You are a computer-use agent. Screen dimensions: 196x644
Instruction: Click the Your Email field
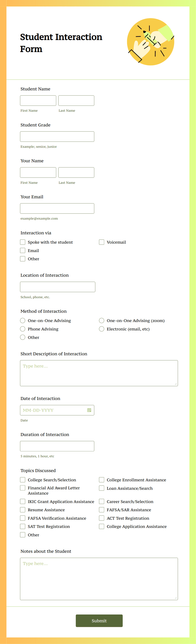click(x=57, y=208)
